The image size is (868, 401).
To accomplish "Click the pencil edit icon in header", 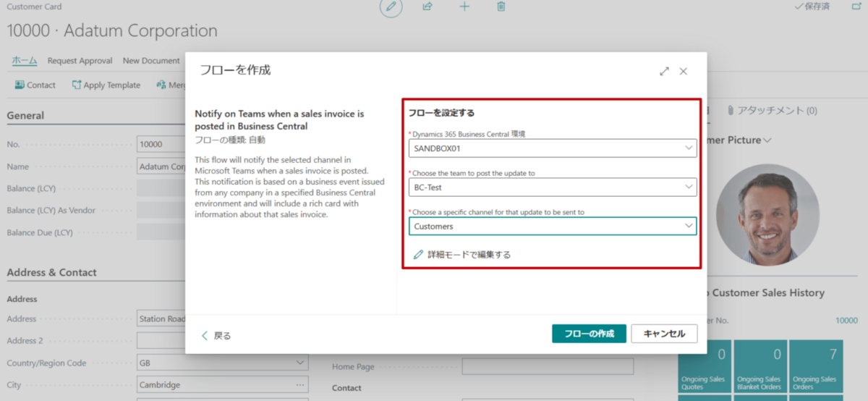I will 391,7.
